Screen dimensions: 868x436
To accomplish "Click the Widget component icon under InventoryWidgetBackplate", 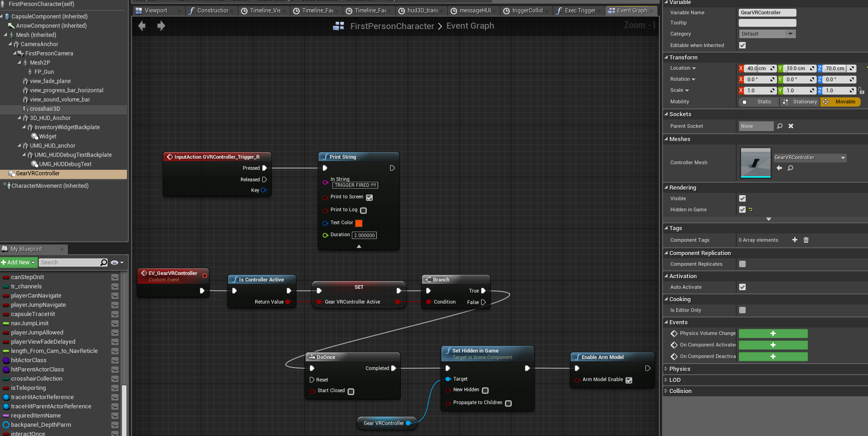I will (x=35, y=137).
